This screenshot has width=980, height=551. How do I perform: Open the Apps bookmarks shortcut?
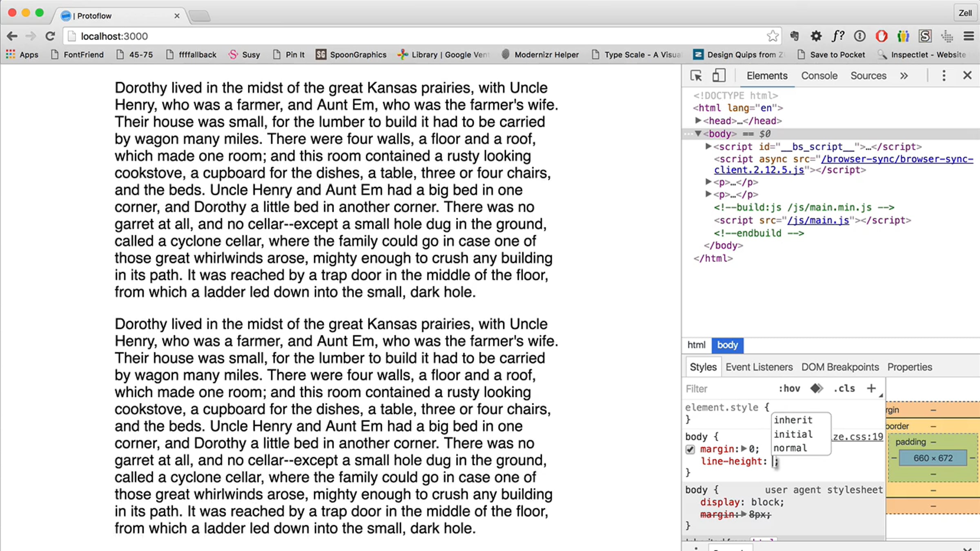click(x=22, y=55)
